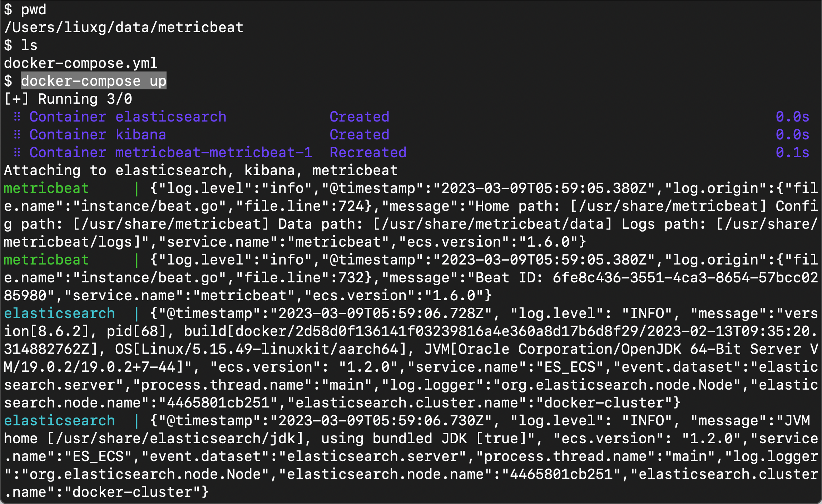822x504 pixels.
Task: Click the Recreated status text
Action: point(368,153)
